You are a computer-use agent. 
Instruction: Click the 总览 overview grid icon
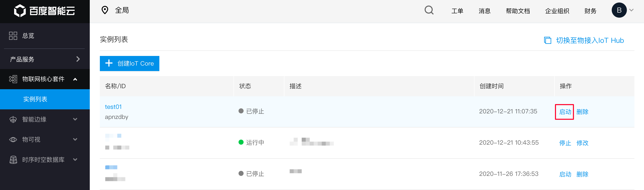tap(13, 36)
